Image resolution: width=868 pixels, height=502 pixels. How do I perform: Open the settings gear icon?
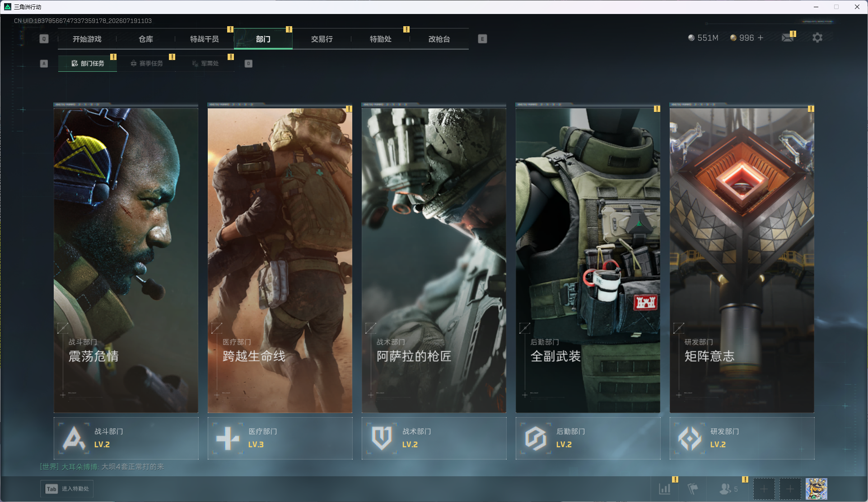[817, 38]
